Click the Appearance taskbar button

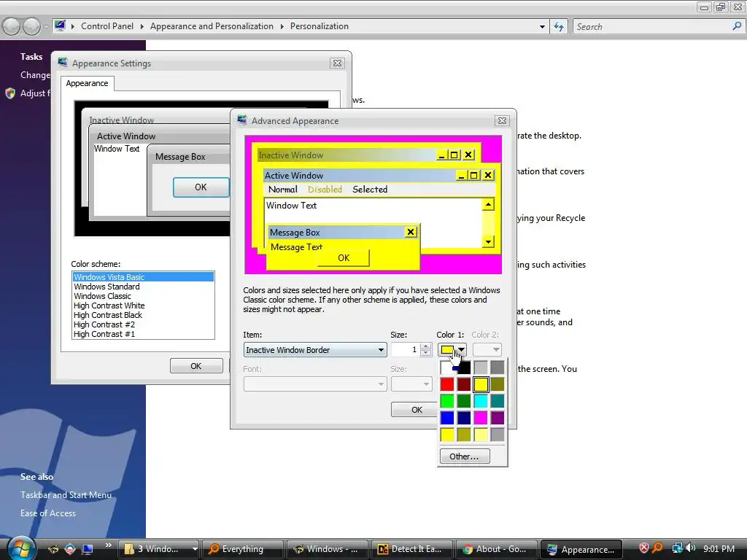(x=581, y=549)
